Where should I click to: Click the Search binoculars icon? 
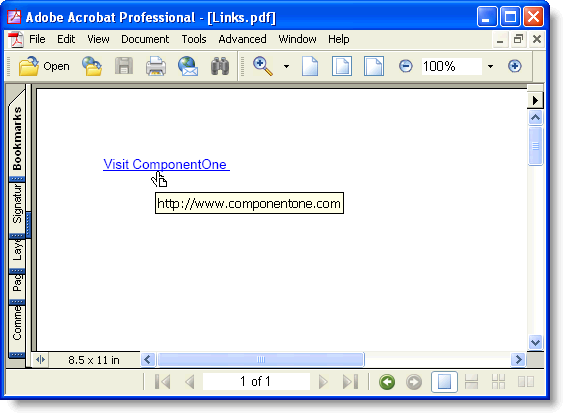pyautogui.click(x=220, y=66)
